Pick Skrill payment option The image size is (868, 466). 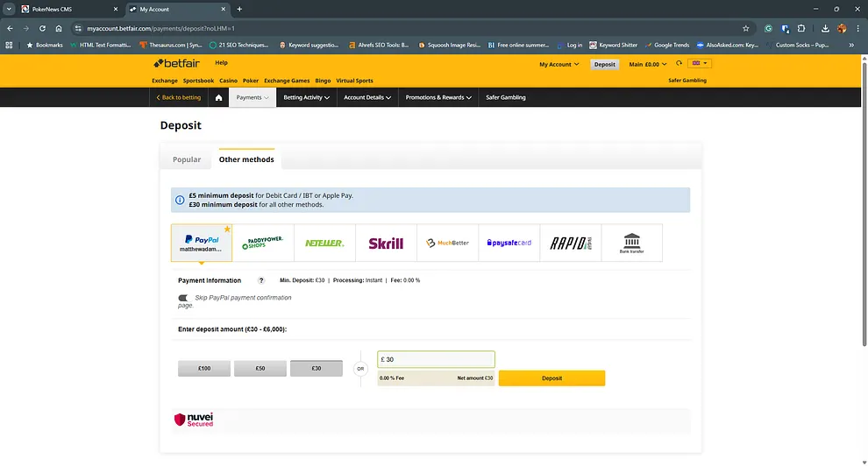[386, 243]
